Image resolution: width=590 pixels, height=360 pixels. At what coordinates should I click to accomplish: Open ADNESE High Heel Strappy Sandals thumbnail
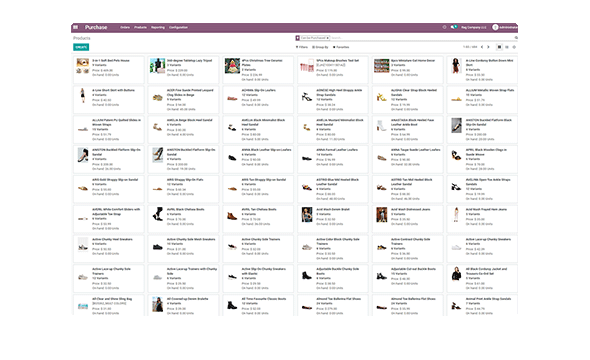coord(307,97)
